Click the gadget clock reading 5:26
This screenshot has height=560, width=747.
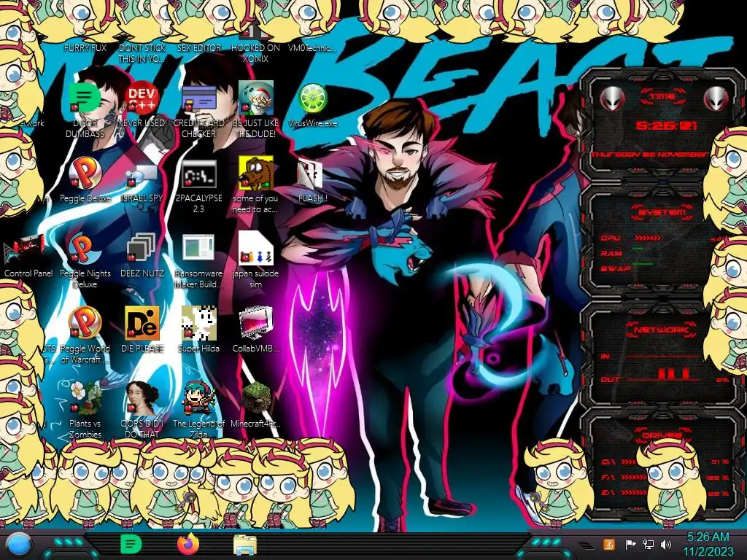point(666,125)
